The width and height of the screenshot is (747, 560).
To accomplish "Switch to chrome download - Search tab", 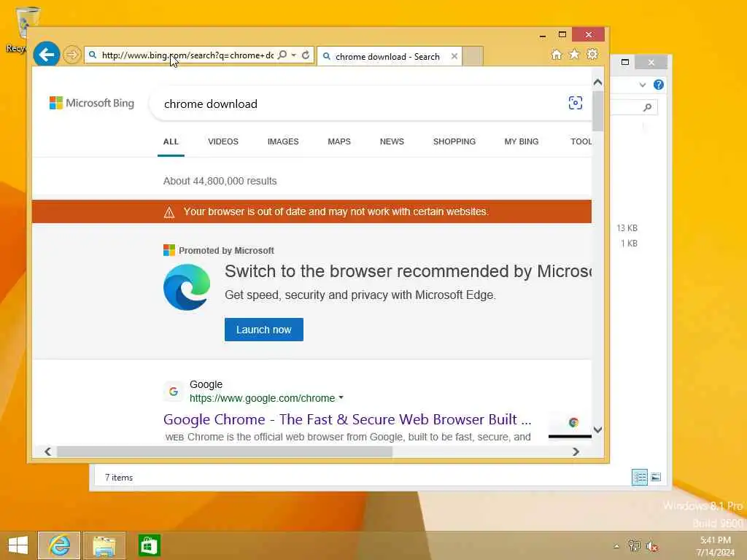I will pyautogui.click(x=387, y=57).
